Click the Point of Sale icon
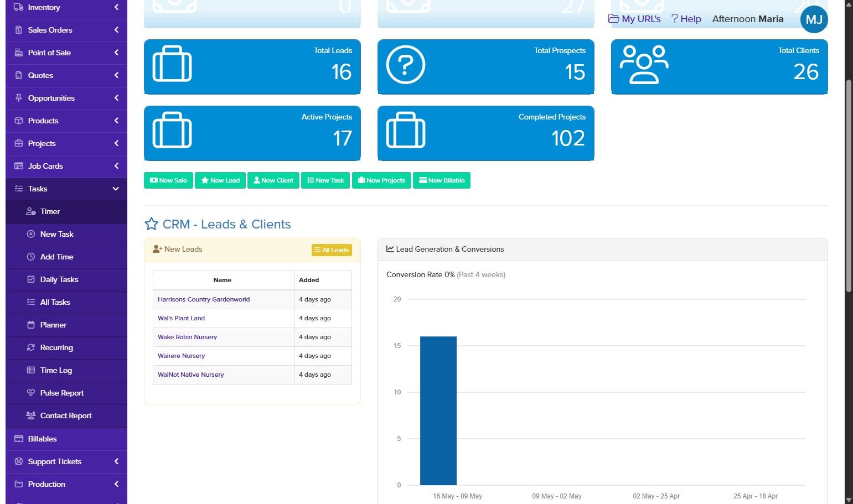 [19, 53]
